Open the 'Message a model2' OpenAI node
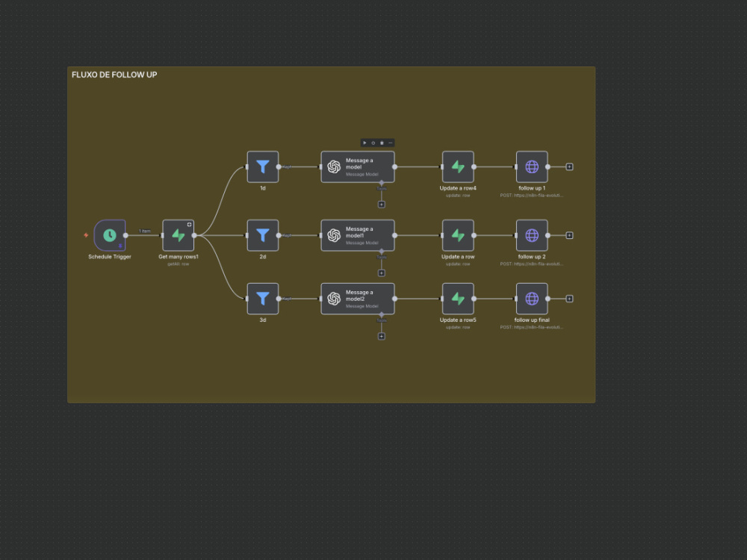Viewport: 747px width, 560px height. [358, 299]
